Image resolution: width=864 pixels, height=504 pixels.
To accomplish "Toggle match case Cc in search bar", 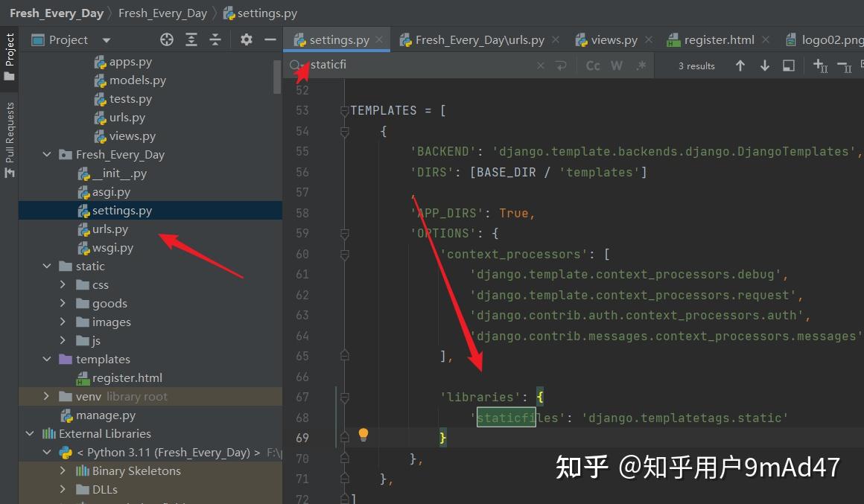I will (592, 66).
